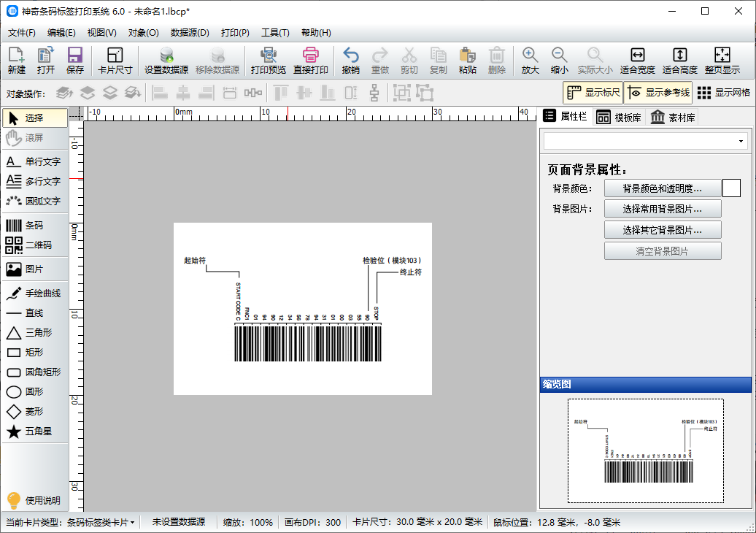
Task: Insert a picture with 图片 tool
Action: (x=35, y=269)
